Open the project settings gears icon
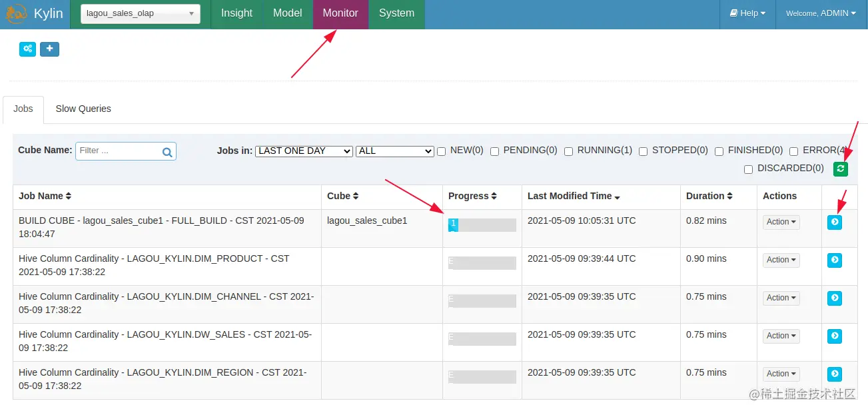The height and width of the screenshot is (413, 868). (27, 49)
